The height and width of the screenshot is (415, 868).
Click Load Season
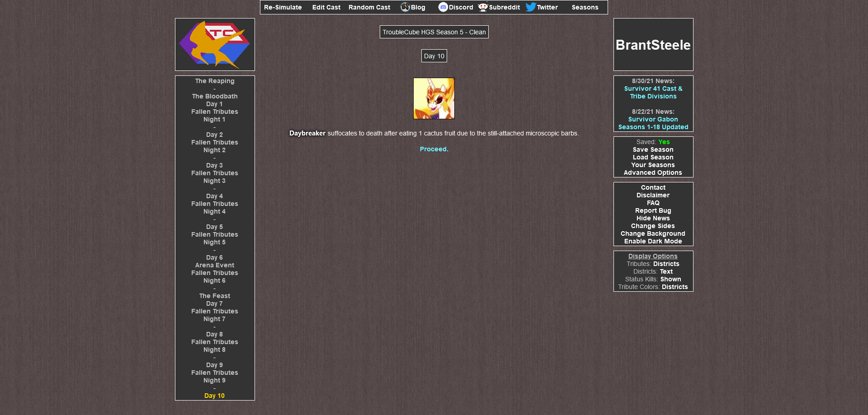click(653, 157)
